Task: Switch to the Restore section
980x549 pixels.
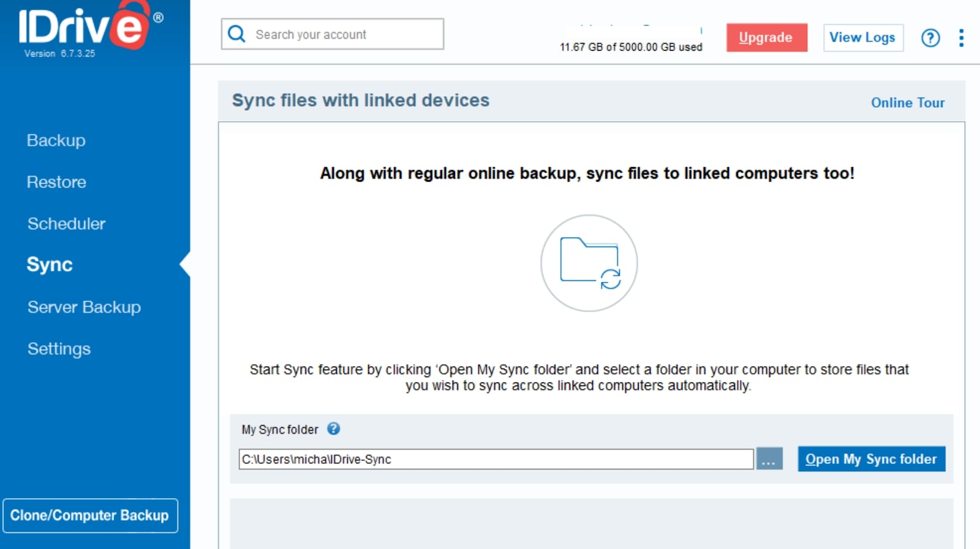Action: pyautogui.click(x=56, y=182)
